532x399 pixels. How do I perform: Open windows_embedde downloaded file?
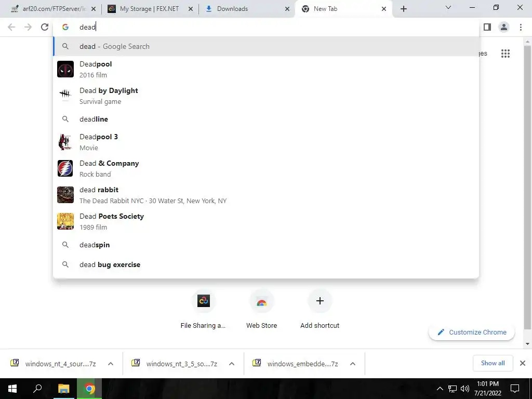[x=296, y=364]
